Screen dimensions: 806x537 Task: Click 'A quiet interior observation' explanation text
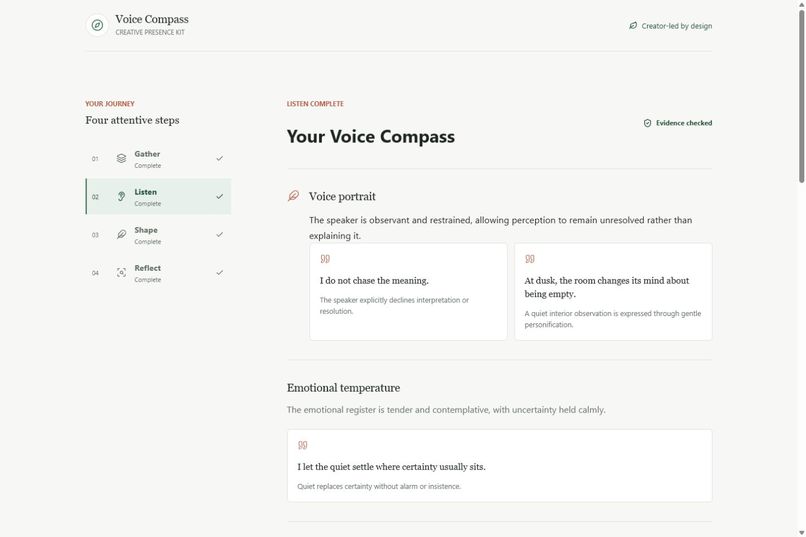click(613, 319)
